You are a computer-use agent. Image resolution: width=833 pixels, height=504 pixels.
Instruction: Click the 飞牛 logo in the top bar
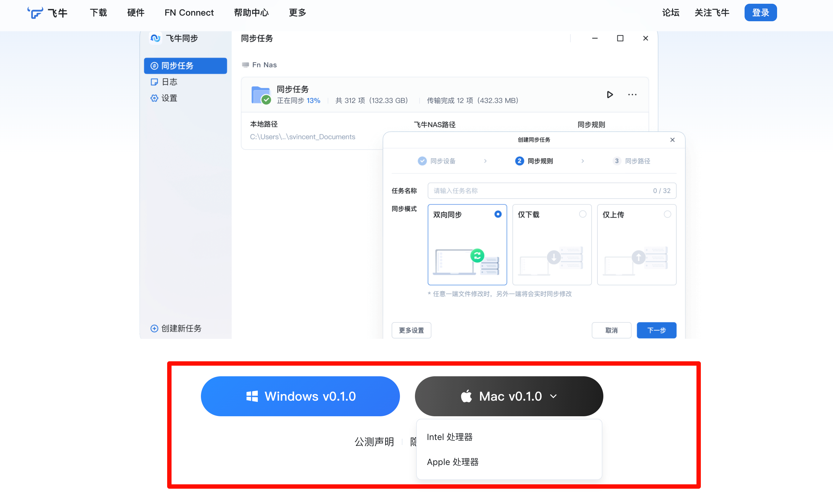(47, 13)
